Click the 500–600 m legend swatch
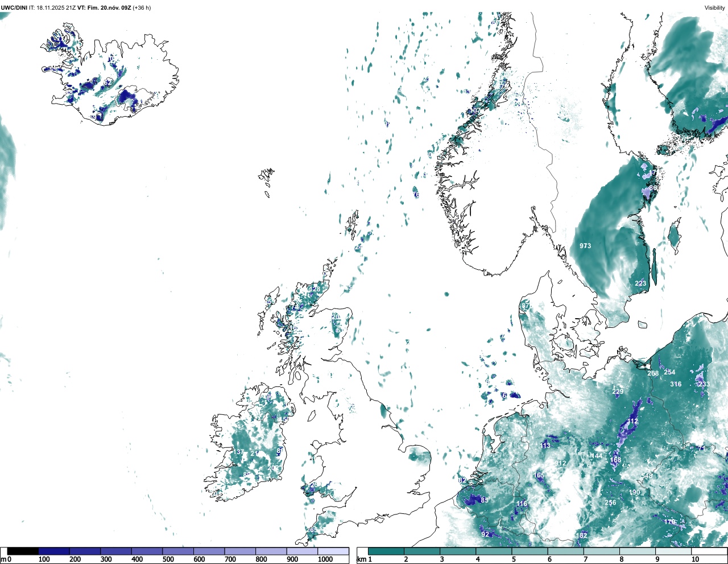This screenshot has height=564, width=728. coord(178,551)
